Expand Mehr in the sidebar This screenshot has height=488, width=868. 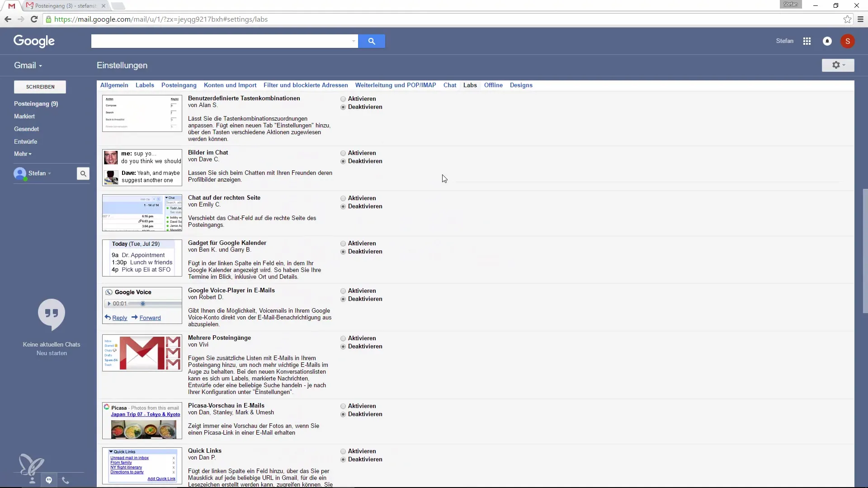[x=23, y=154]
